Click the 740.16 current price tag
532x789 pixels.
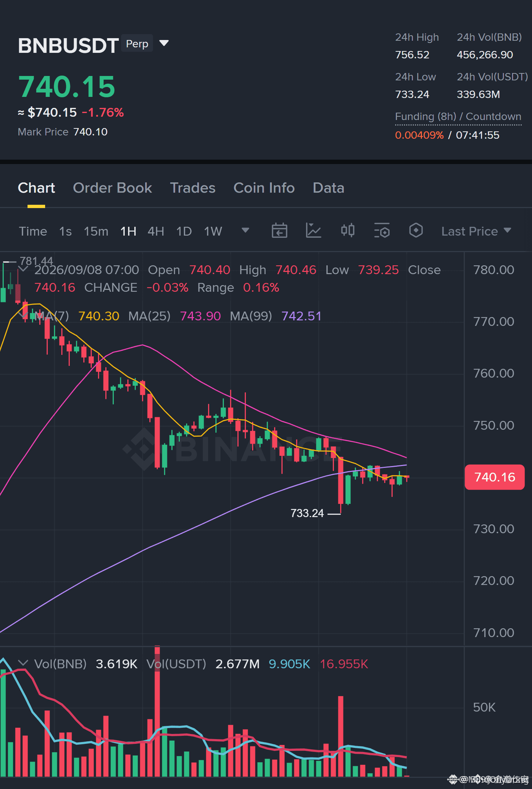tap(495, 477)
